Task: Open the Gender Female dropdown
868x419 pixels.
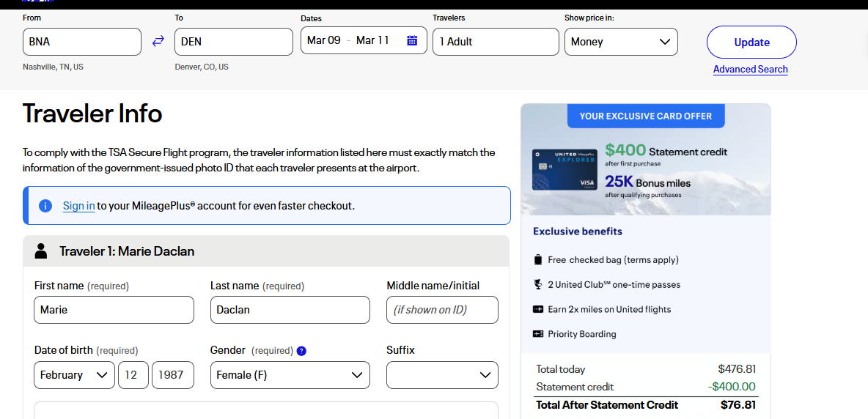Action: tap(290, 375)
